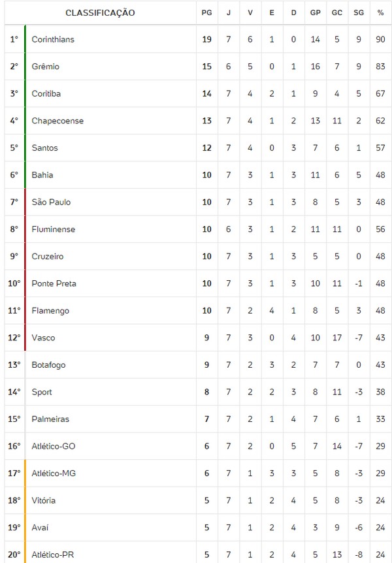Click the SG goal difference header
392x563 pixels.
[x=358, y=13]
